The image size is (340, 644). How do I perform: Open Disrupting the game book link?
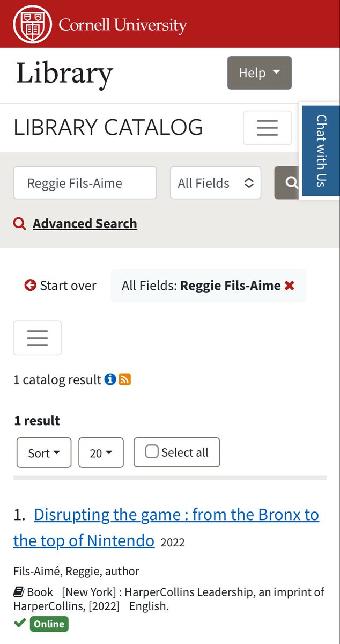166,528
